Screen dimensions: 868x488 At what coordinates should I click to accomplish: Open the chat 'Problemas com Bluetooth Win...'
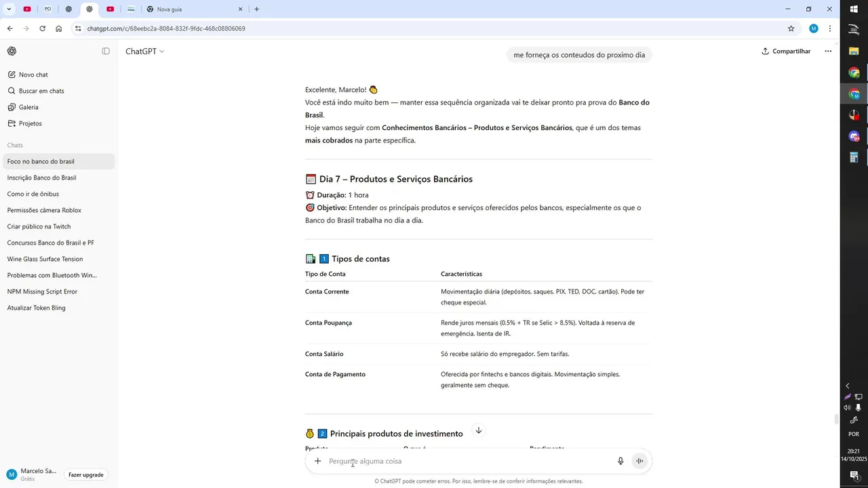(x=58, y=275)
